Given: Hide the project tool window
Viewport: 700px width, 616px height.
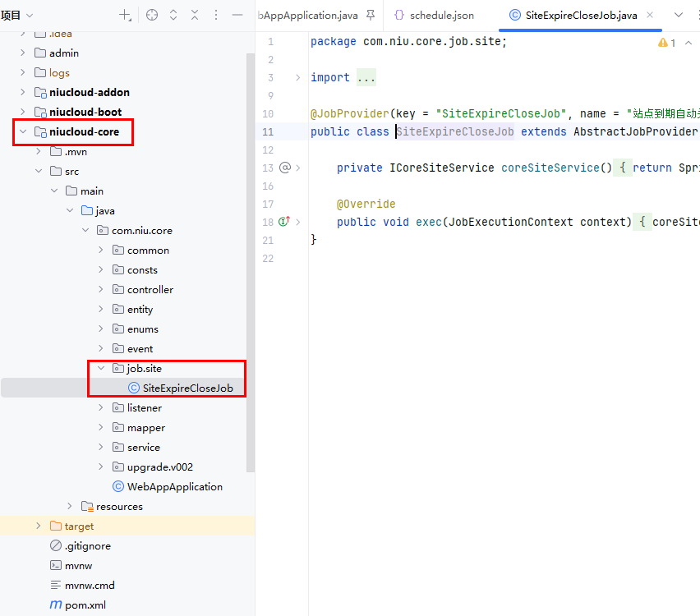Looking at the screenshot, I should (237, 15).
